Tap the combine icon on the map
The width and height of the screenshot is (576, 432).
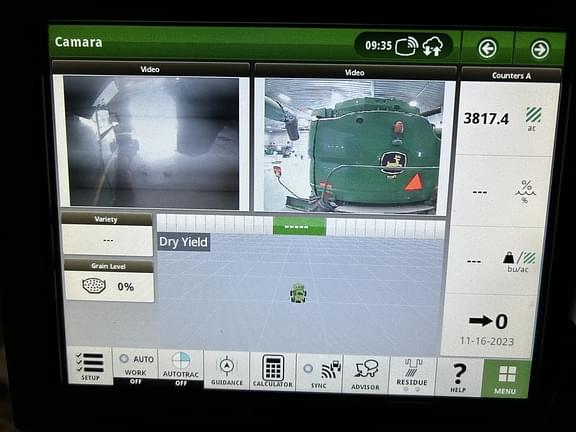(x=298, y=294)
